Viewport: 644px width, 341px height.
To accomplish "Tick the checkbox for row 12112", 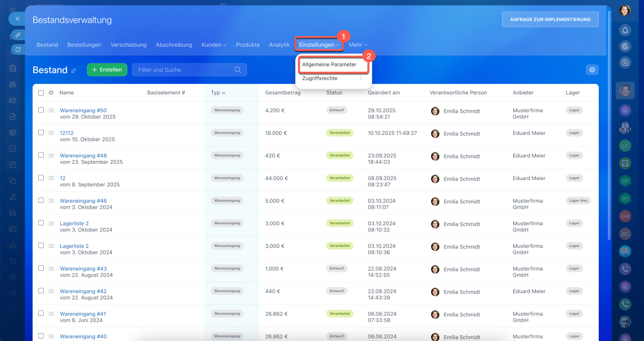I will pos(41,133).
